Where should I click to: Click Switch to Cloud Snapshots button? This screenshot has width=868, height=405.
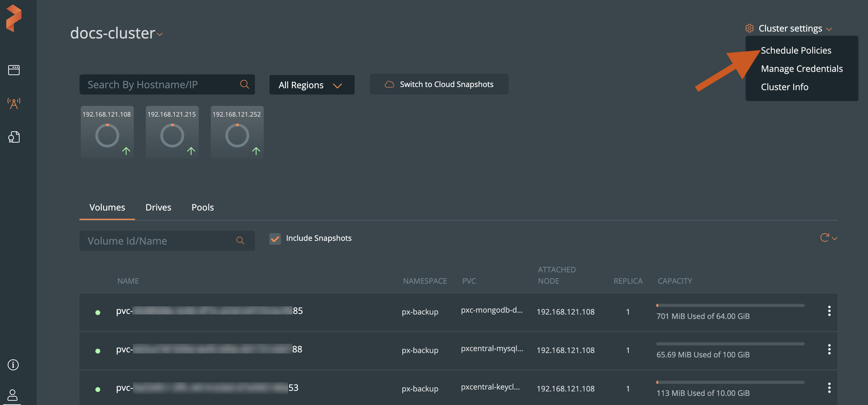[x=439, y=85]
